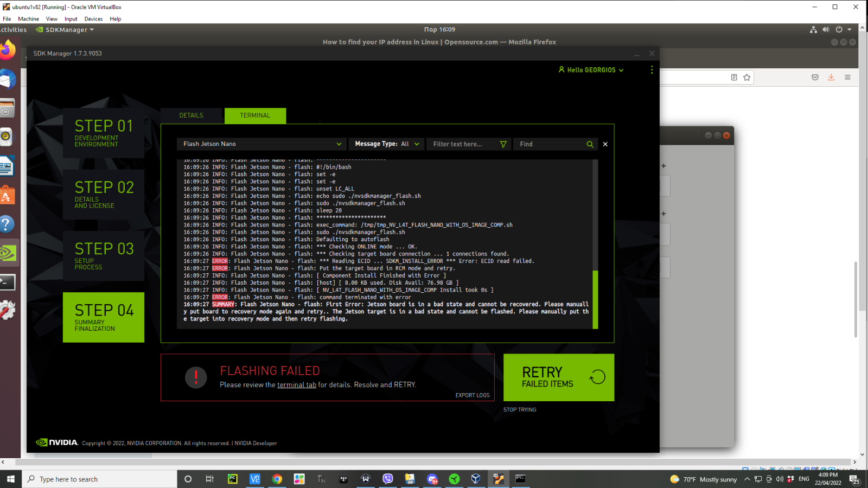Open the settings tools dock icon
The image size is (868, 488).
tap(7, 310)
